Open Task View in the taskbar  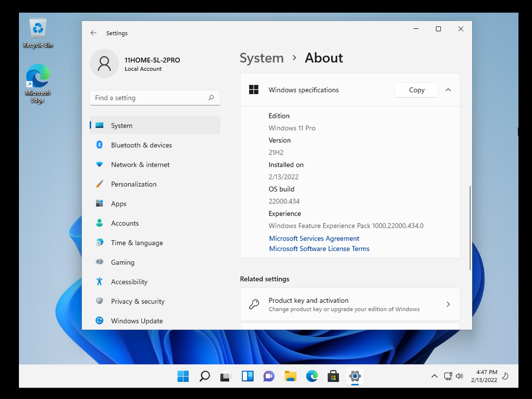click(x=226, y=376)
